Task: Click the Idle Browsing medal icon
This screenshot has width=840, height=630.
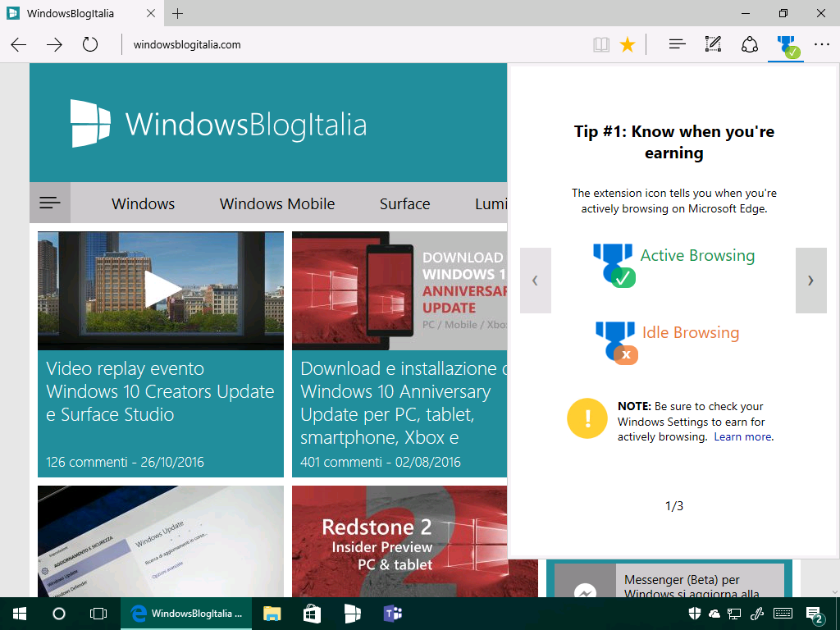Action: 616,343
